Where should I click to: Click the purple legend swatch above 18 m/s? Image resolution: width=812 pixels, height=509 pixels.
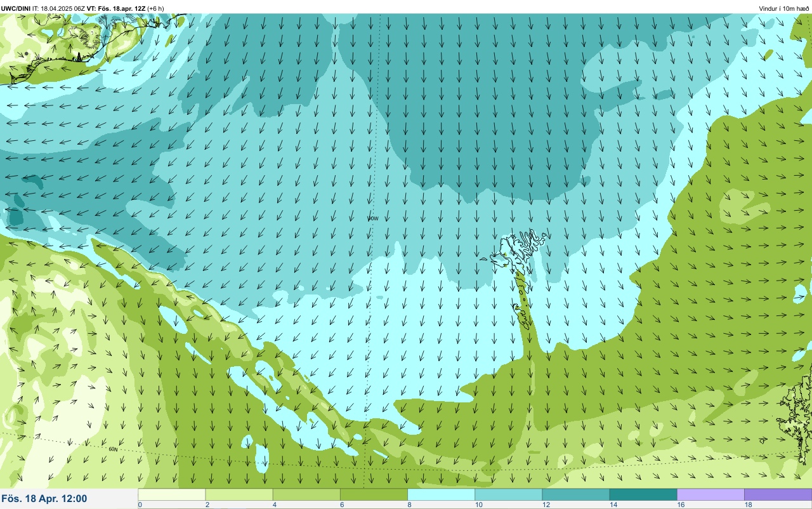pos(778,494)
